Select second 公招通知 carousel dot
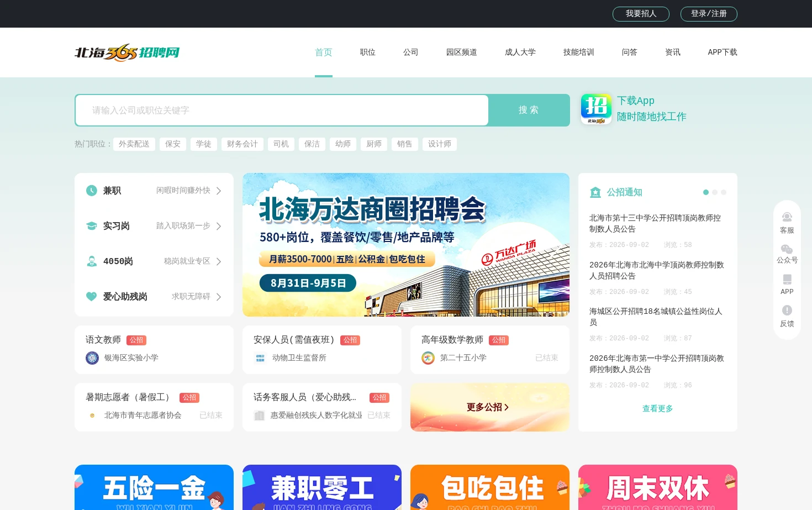The width and height of the screenshot is (812, 510). [x=715, y=192]
